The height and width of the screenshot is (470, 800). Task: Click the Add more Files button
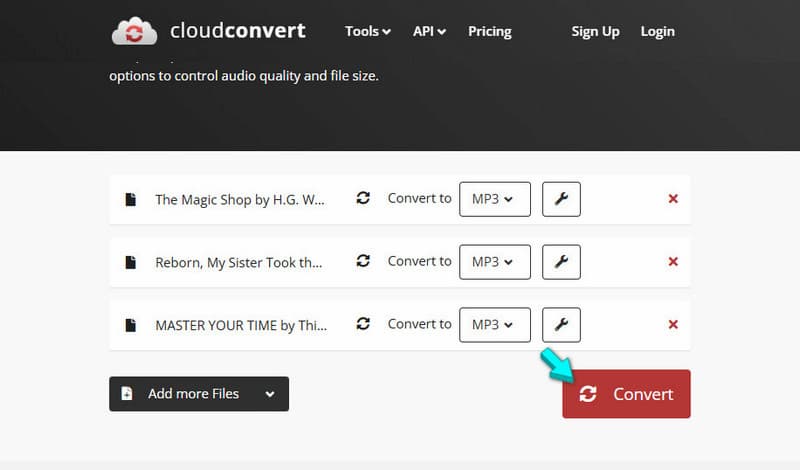[199, 393]
